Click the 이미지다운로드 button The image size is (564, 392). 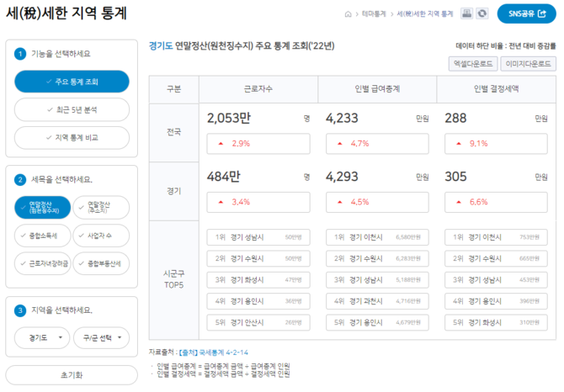coord(527,63)
